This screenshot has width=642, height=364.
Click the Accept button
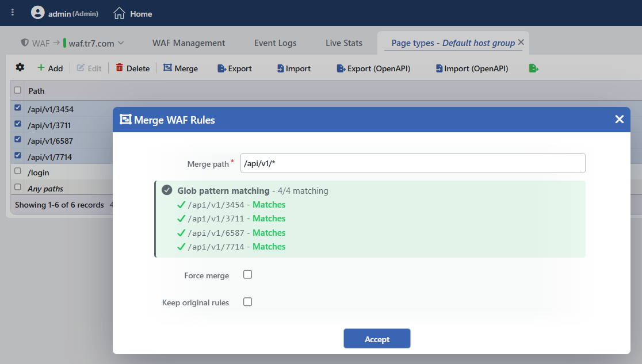click(x=377, y=339)
